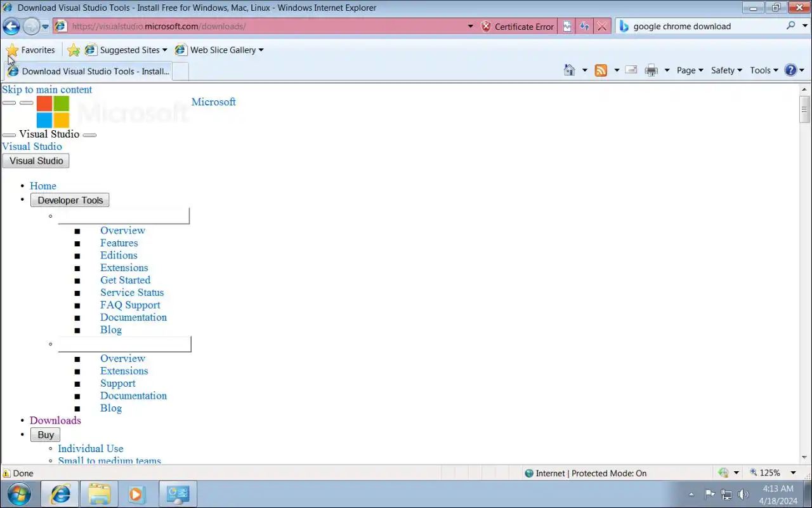Open the FAQ Support link

(130, 304)
